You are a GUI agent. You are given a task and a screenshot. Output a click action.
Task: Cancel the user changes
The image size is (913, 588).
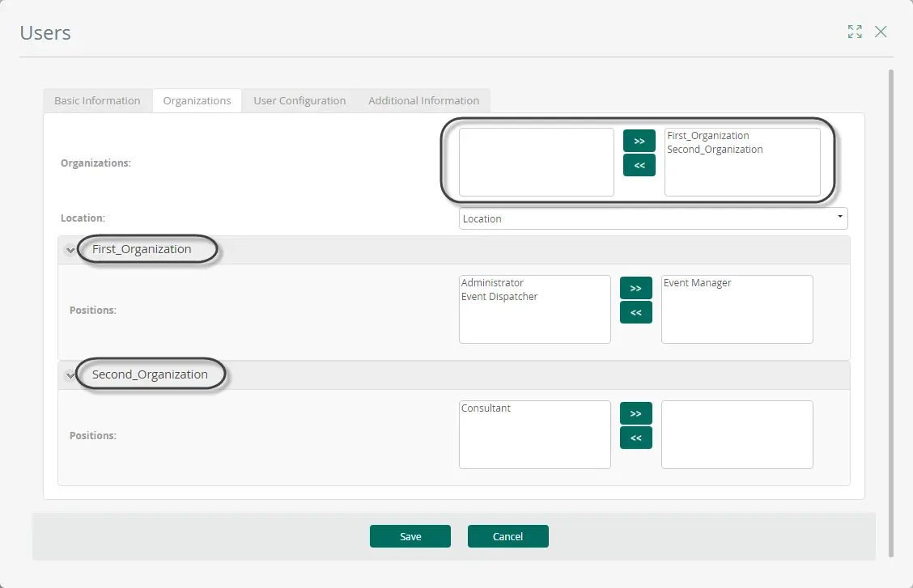pyautogui.click(x=507, y=536)
